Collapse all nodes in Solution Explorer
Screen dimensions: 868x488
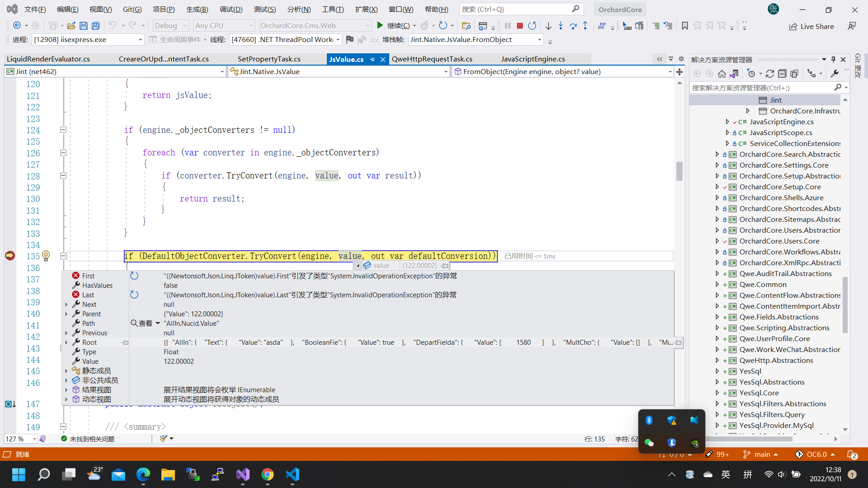tap(783, 73)
